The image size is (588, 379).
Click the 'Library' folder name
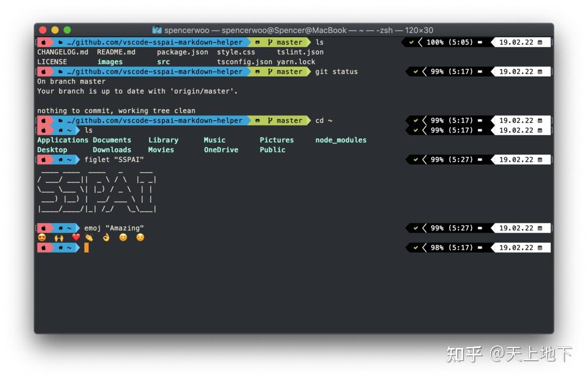tap(163, 140)
